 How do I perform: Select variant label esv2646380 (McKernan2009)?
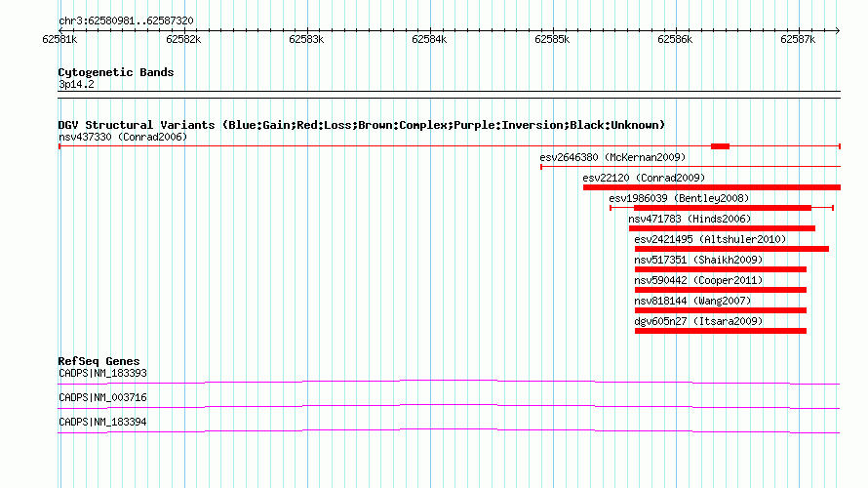(612, 157)
